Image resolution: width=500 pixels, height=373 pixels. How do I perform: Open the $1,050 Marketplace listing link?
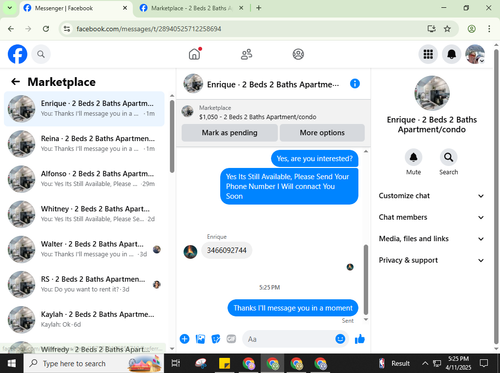(257, 117)
